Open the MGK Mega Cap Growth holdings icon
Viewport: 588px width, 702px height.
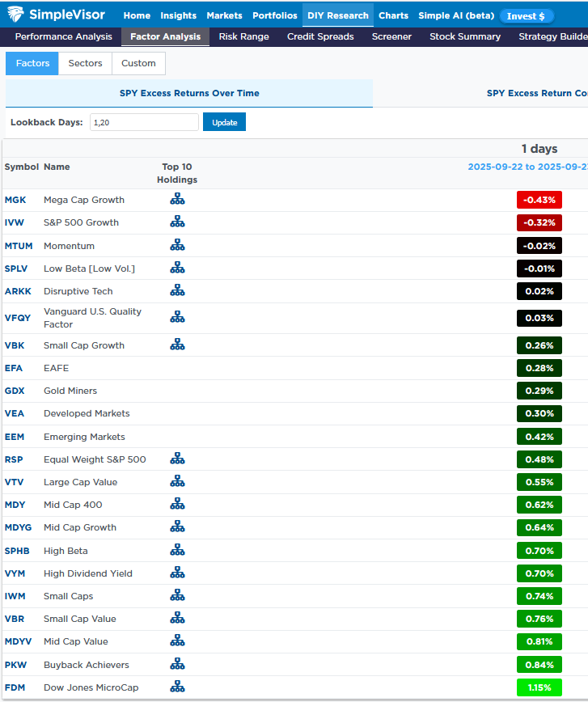click(x=177, y=199)
